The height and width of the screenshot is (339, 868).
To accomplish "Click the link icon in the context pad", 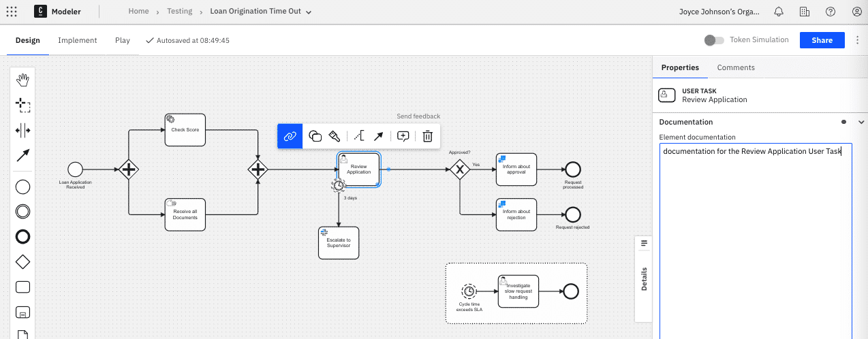I will tap(290, 136).
